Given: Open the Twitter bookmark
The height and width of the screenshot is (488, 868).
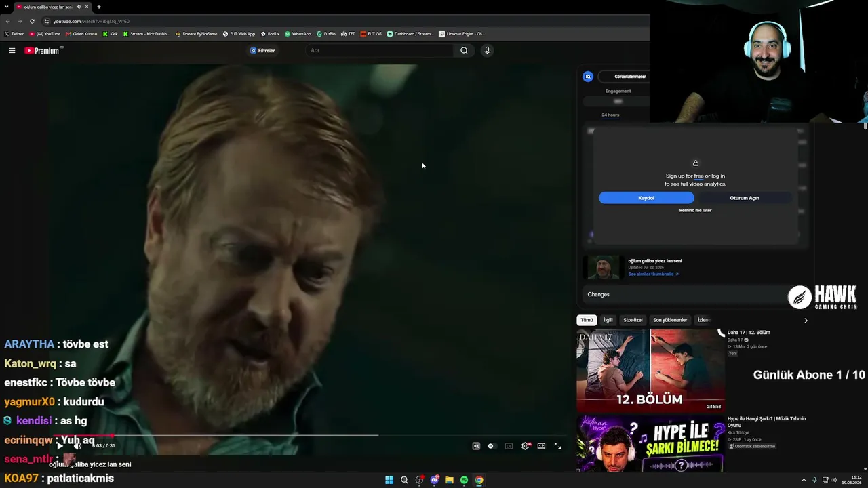Looking at the screenshot, I should (x=14, y=34).
